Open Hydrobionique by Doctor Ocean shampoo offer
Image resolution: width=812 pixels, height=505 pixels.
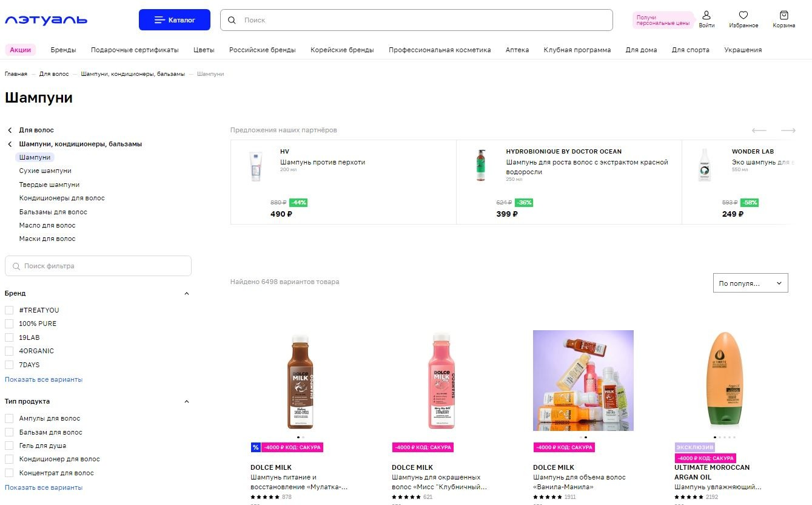569,182
